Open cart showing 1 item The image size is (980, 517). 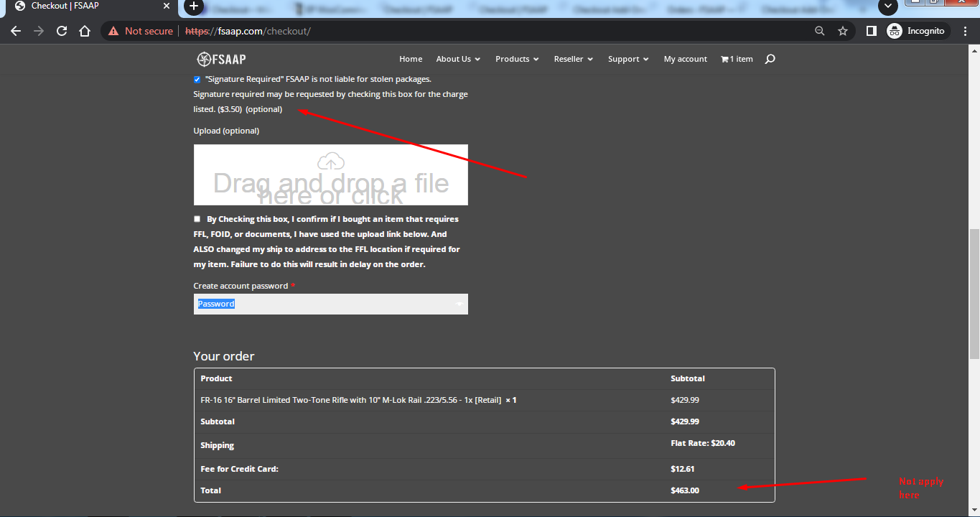tap(737, 59)
